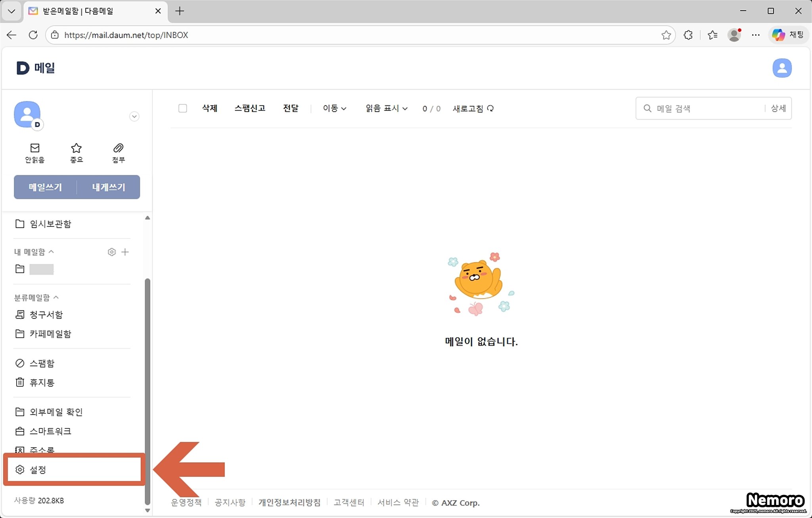Click the 메일쓰기 compose button

point(45,187)
